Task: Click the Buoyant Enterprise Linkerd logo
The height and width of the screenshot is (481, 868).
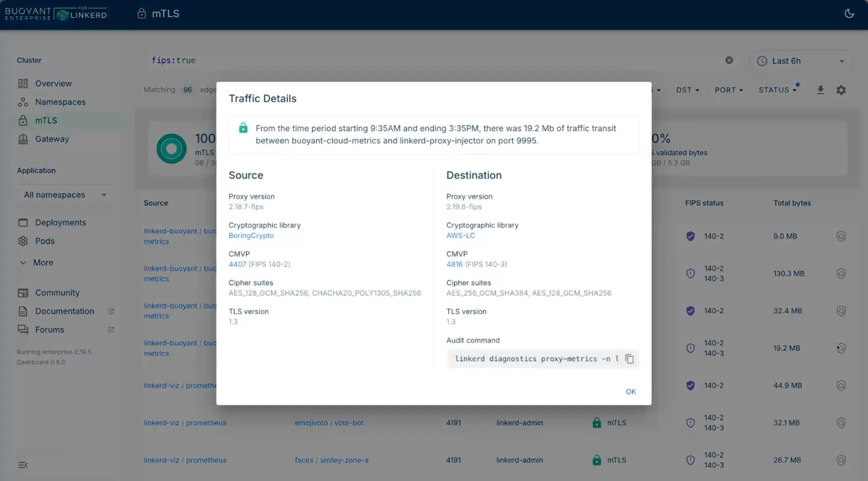Action: pyautogui.click(x=56, y=14)
